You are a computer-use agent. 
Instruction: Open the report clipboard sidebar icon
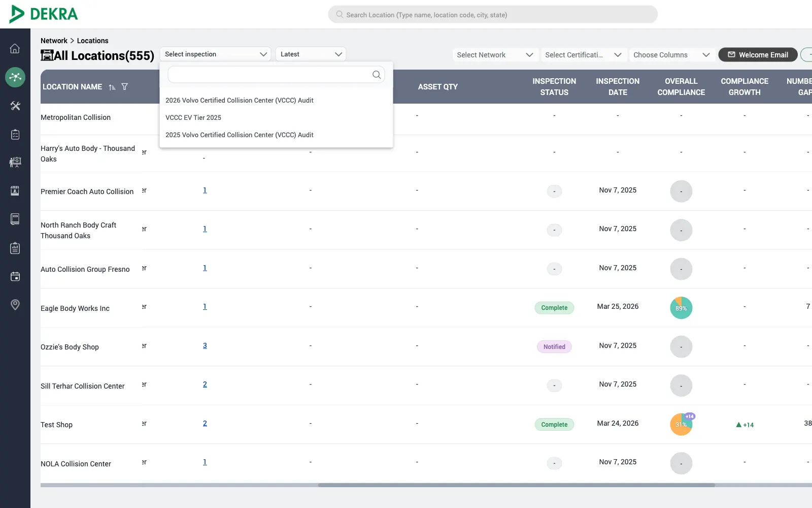coord(15,248)
